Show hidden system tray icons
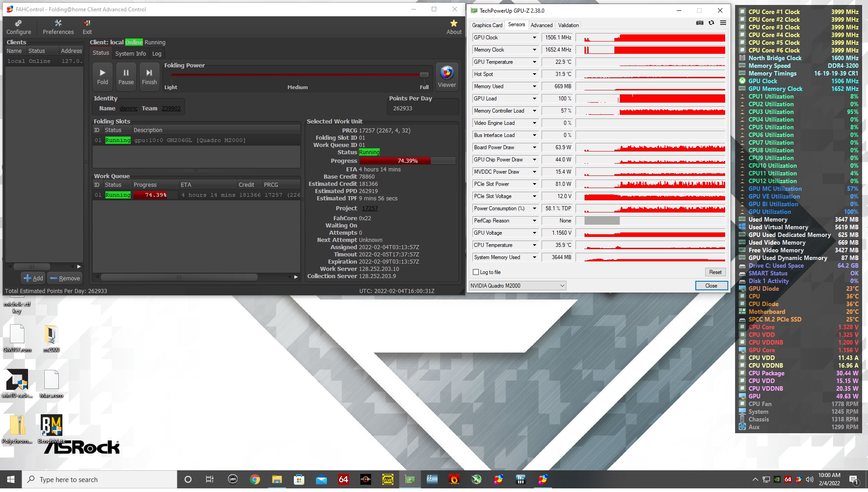 755,479
